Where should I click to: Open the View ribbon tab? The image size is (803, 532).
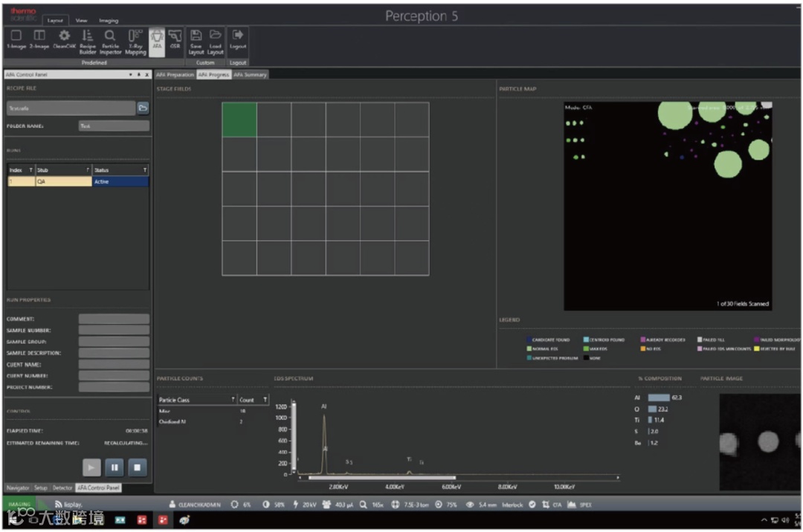[x=82, y=21]
